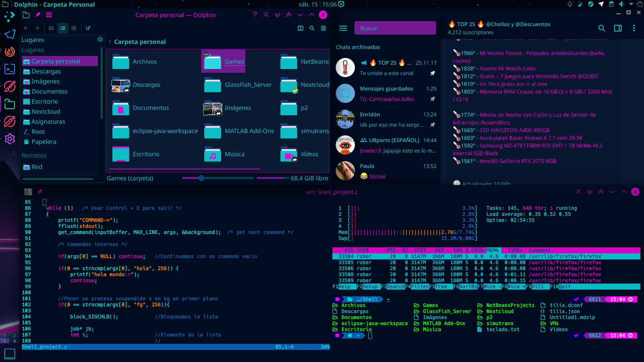Expand breadcrumb arrow before Carpeta personal

110,42
